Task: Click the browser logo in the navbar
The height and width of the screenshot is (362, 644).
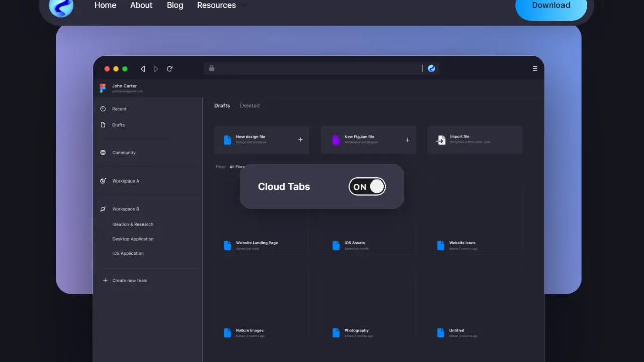Action: [x=61, y=7]
